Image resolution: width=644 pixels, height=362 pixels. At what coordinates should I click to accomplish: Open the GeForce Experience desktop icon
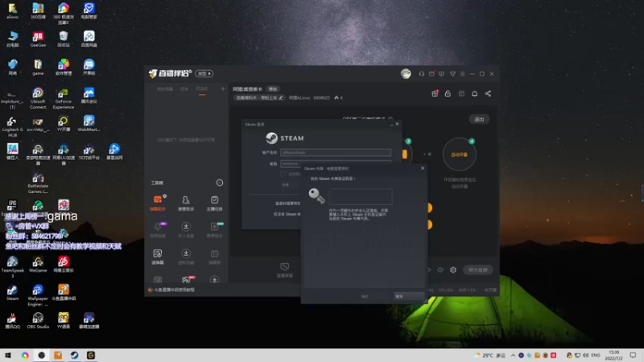64,98
